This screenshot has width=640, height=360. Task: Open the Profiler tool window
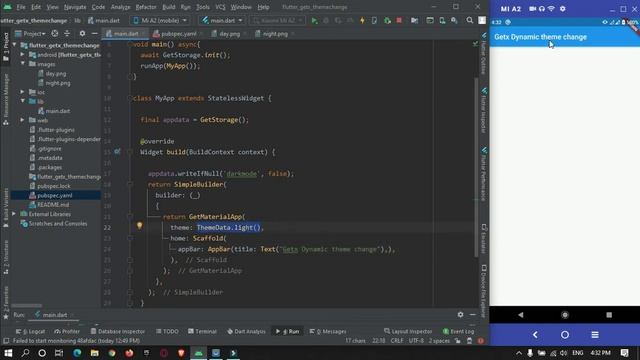pos(67,331)
